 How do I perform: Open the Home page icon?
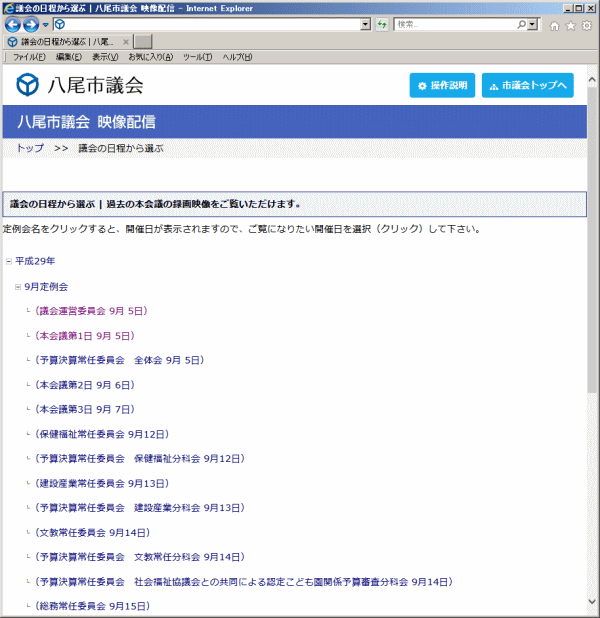[x=554, y=26]
